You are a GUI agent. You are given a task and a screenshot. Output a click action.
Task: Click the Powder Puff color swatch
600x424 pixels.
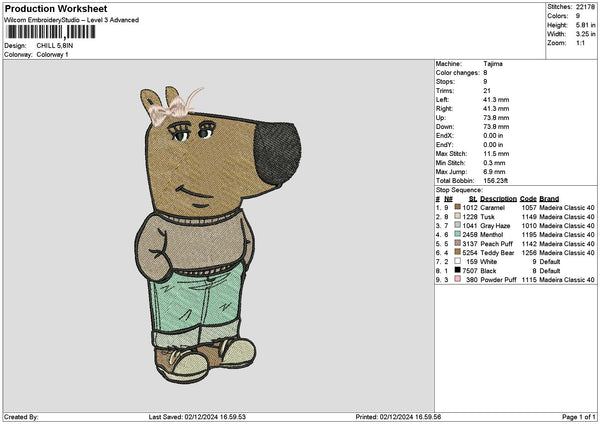point(458,279)
